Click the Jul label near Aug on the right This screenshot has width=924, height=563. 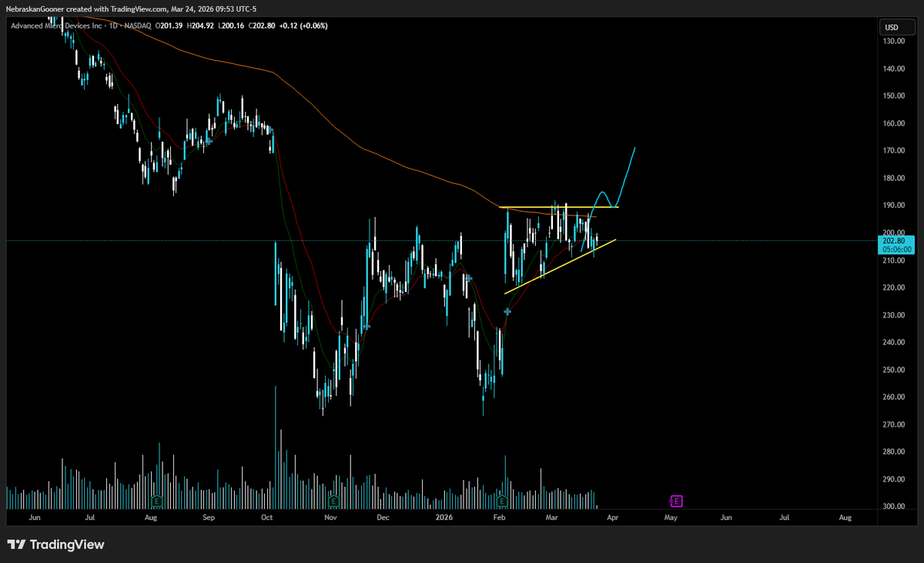coord(785,518)
